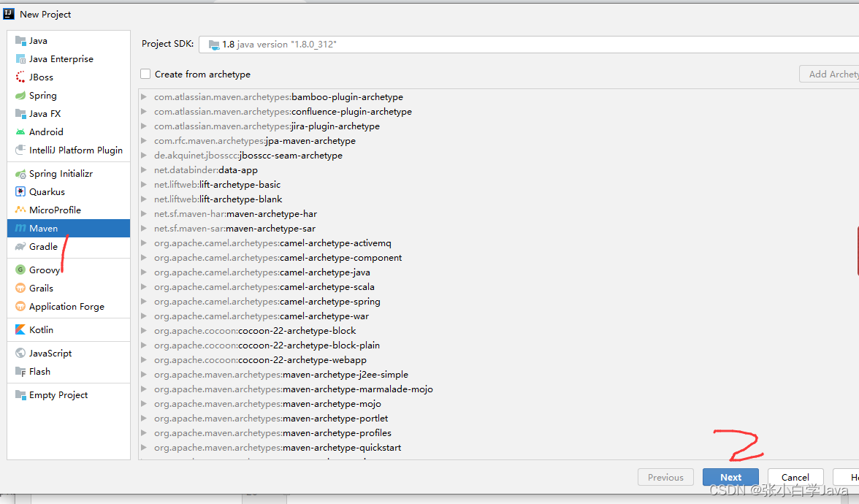Select Gradle project type
Viewport: 859px width, 504px height.
[69, 247]
